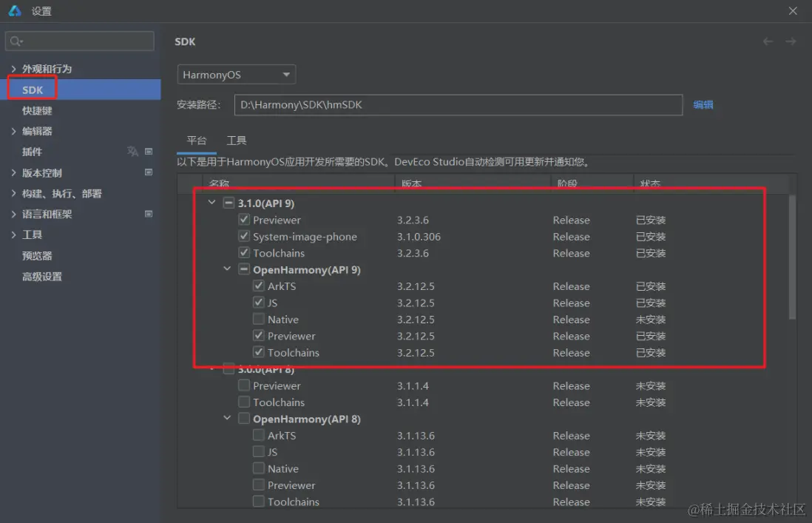This screenshot has height=523, width=812.
Task: Click the project-level icon beside 版本控制
Action: coord(149,172)
